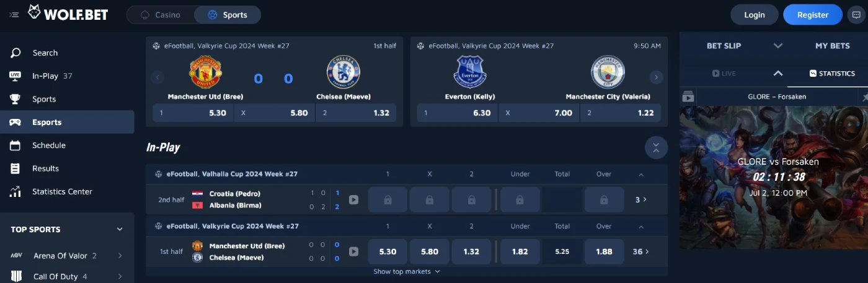Collapse the TOP SPORTS section
The image size is (868, 283).
[120, 230]
